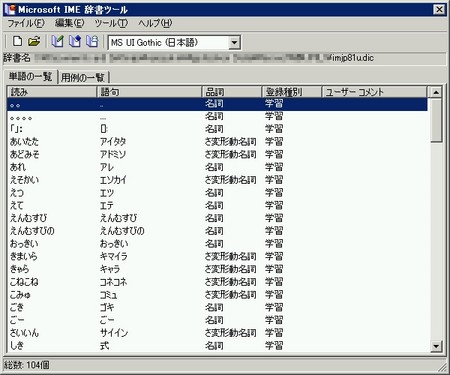Select the おっきい row
Image resolution: width=450 pixels, height=375 pixels.
point(217,244)
